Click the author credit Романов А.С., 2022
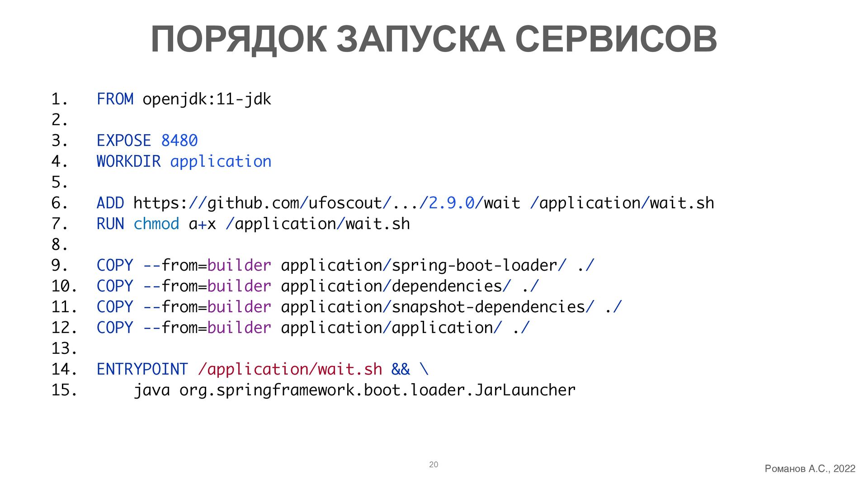868x488 pixels. point(810,469)
